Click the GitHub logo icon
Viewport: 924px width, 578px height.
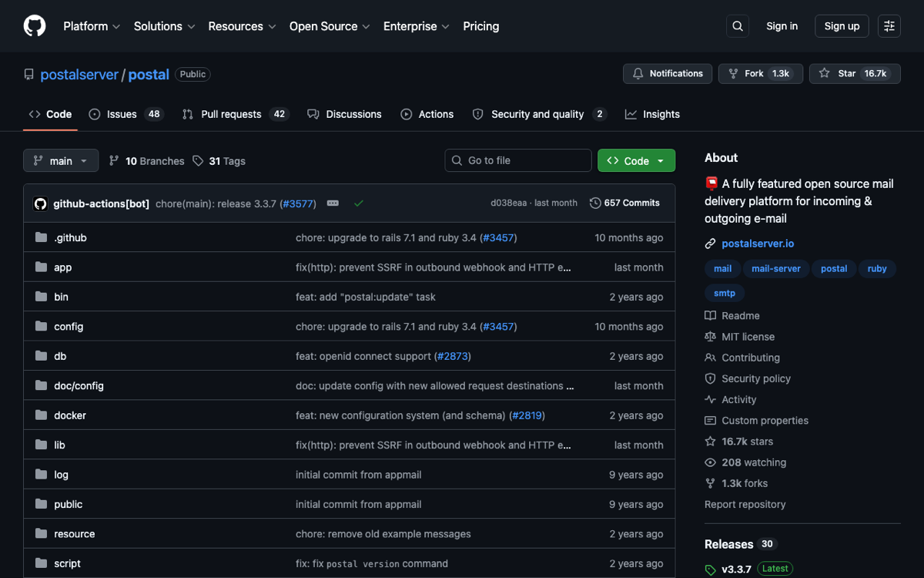pos(35,26)
